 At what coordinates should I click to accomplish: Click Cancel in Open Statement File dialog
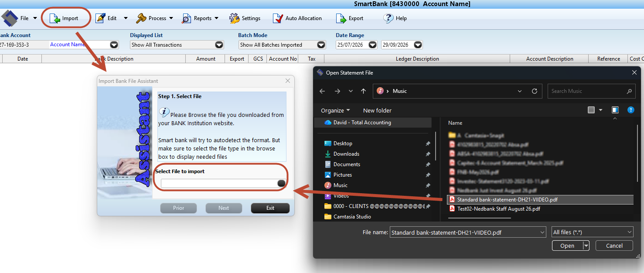[614, 246]
